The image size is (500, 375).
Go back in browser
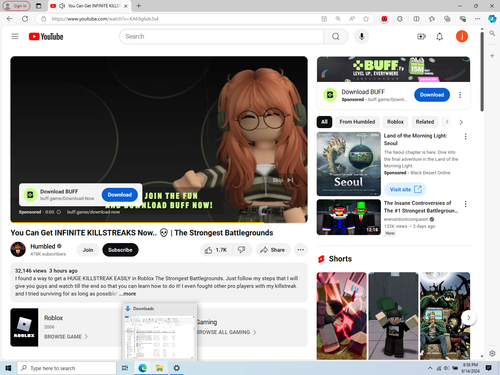(x=10, y=19)
